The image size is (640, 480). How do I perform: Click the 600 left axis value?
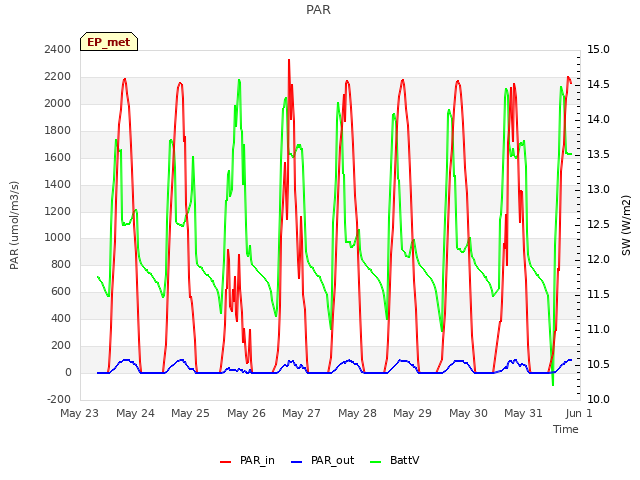[x=61, y=291]
